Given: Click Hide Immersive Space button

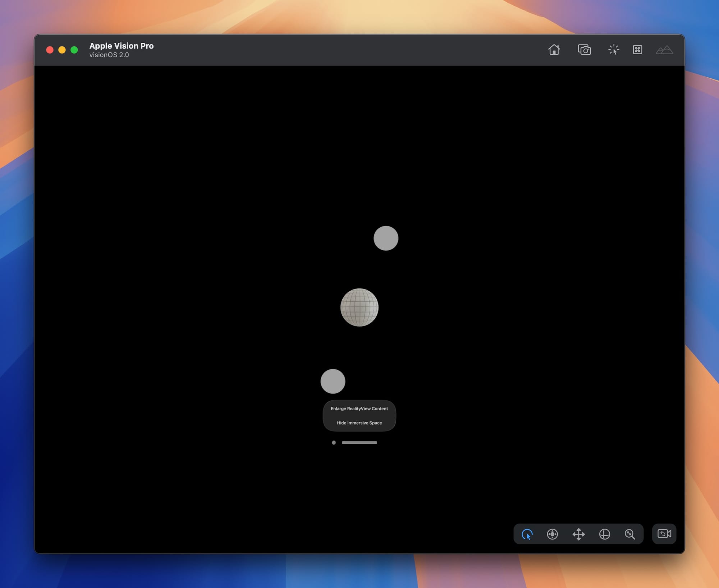Looking at the screenshot, I should (x=359, y=423).
